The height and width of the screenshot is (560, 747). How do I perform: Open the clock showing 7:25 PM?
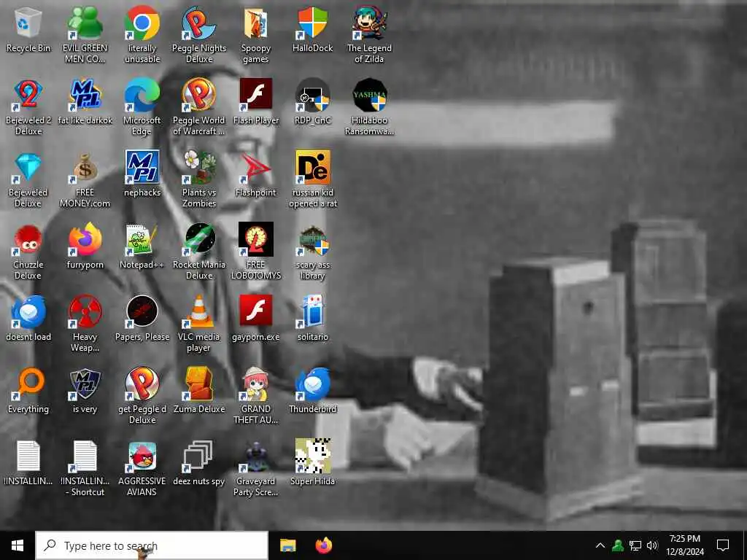[x=685, y=545]
